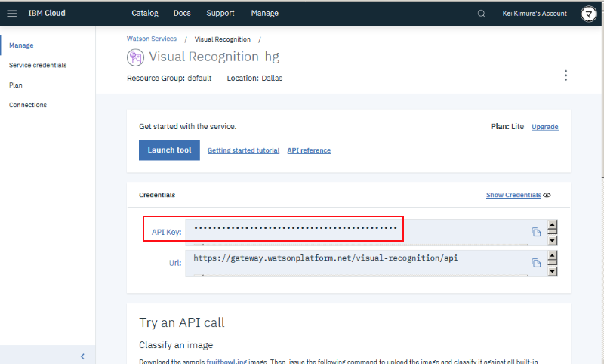Open the API reference link
Screen dimensions: 604x364
309,150
